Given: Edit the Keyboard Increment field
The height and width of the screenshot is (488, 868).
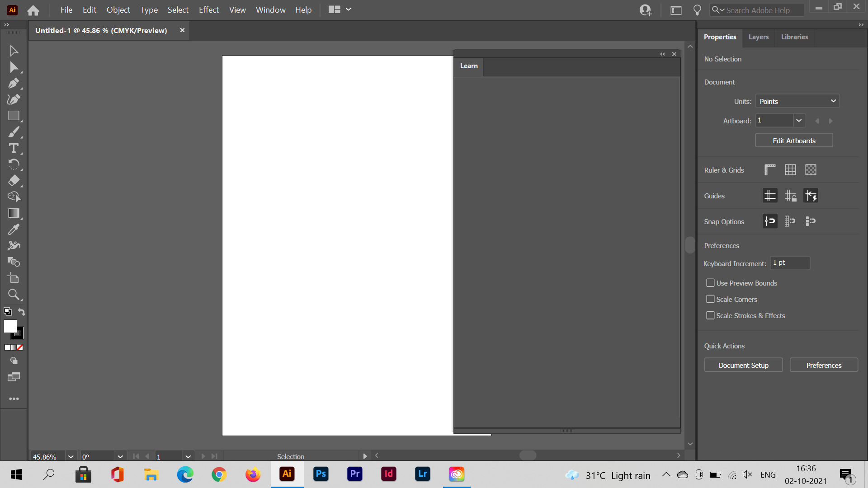Looking at the screenshot, I should click(789, 263).
